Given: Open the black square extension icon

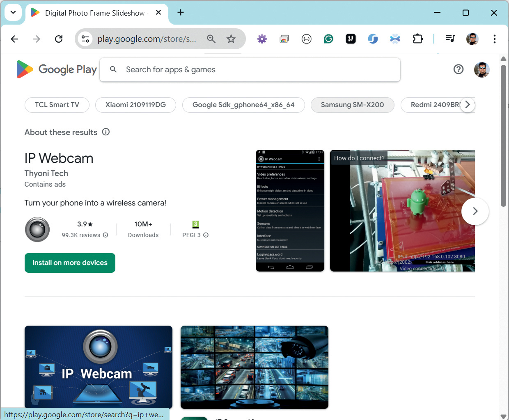Looking at the screenshot, I should [351, 39].
